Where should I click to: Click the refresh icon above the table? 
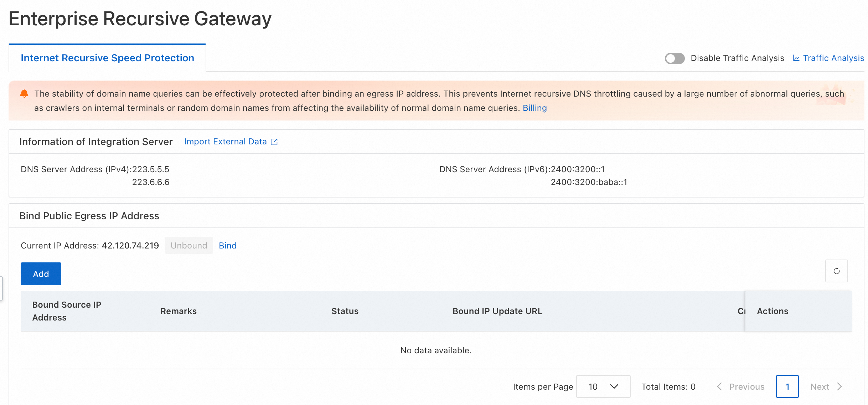(836, 271)
